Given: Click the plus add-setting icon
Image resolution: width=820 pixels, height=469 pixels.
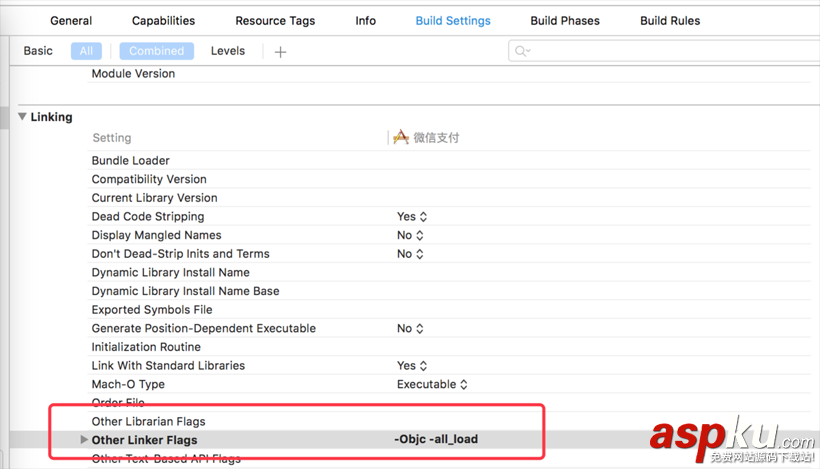Looking at the screenshot, I should (x=280, y=52).
